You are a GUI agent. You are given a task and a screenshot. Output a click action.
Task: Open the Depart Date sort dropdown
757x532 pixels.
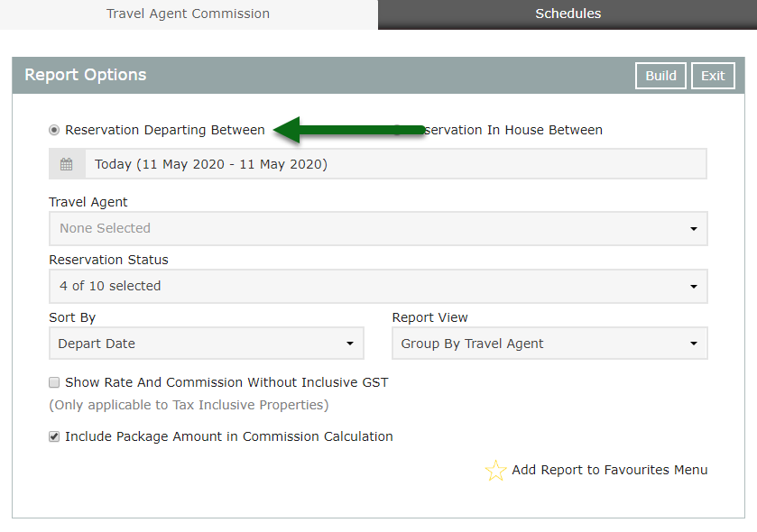206,344
